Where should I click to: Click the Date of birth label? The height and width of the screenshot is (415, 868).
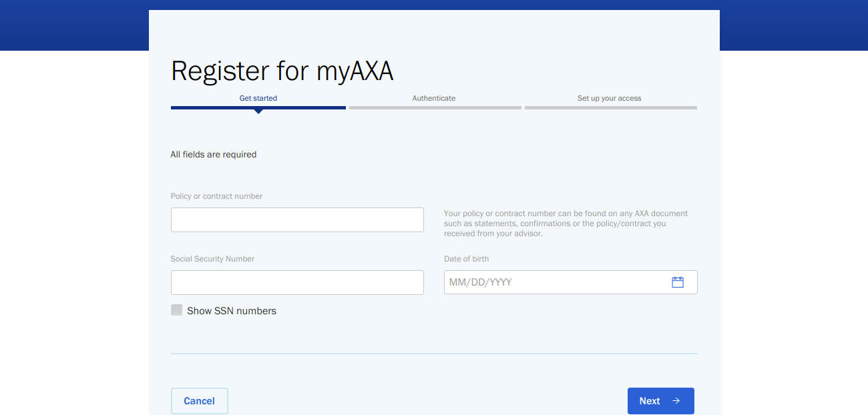coord(467,259)
